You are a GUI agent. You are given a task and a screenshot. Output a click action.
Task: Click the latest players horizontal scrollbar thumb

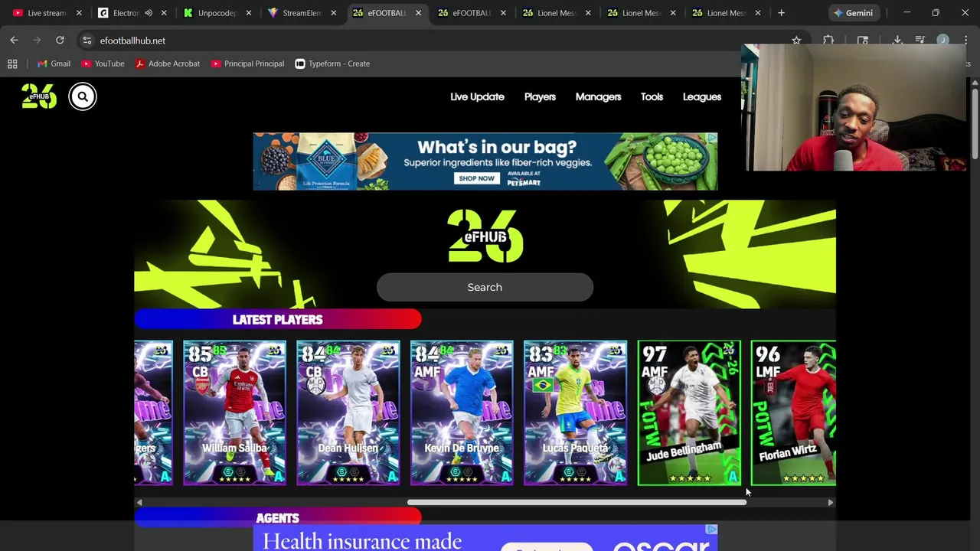(577, 502)
